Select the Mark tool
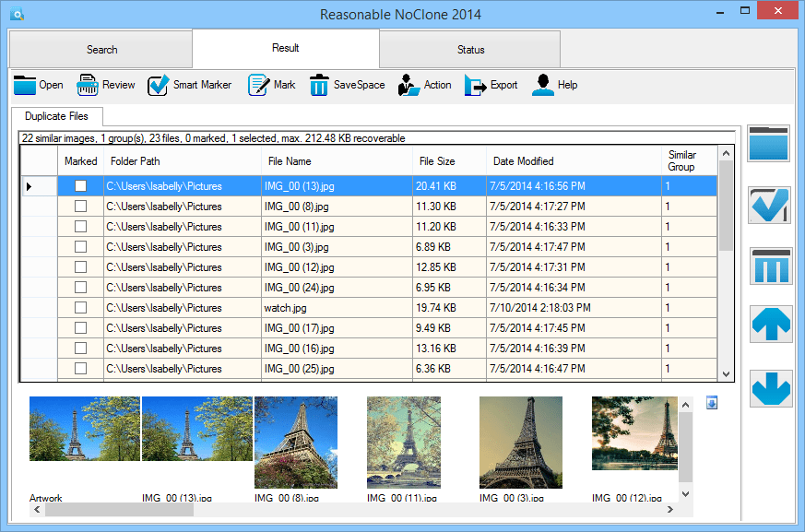 tap(272, 85)
